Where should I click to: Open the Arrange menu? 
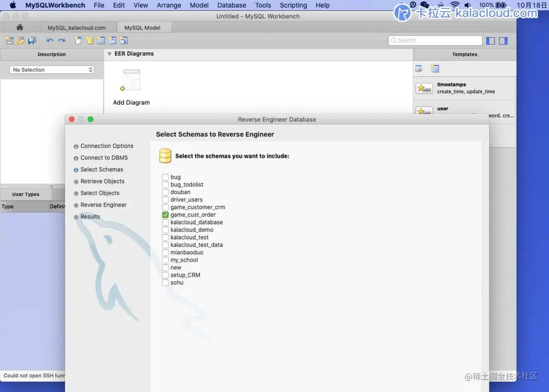[x=169, y=5]
